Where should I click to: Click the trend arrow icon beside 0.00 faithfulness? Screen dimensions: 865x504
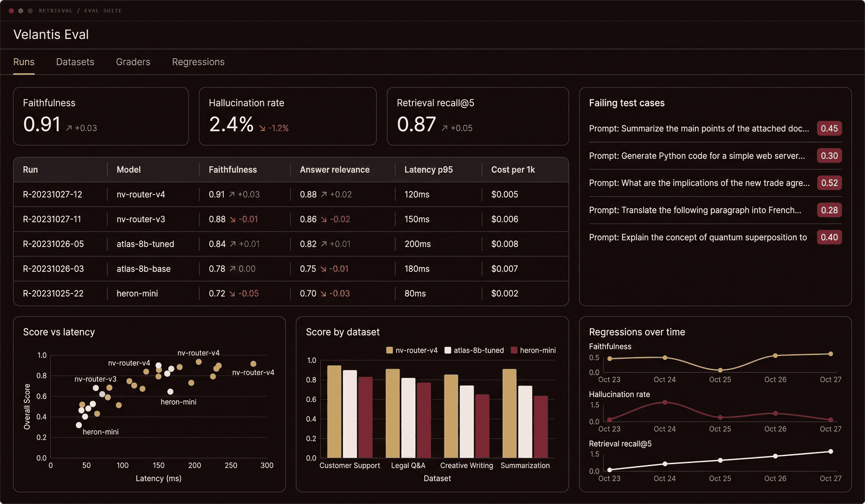point(232,269)
